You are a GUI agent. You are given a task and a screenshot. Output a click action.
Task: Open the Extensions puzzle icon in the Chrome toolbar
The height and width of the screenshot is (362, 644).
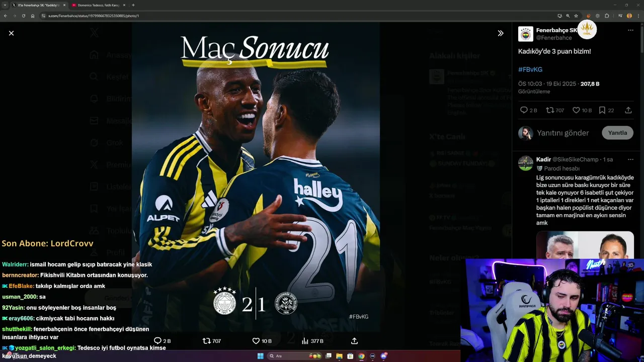(x=607, y=16)
